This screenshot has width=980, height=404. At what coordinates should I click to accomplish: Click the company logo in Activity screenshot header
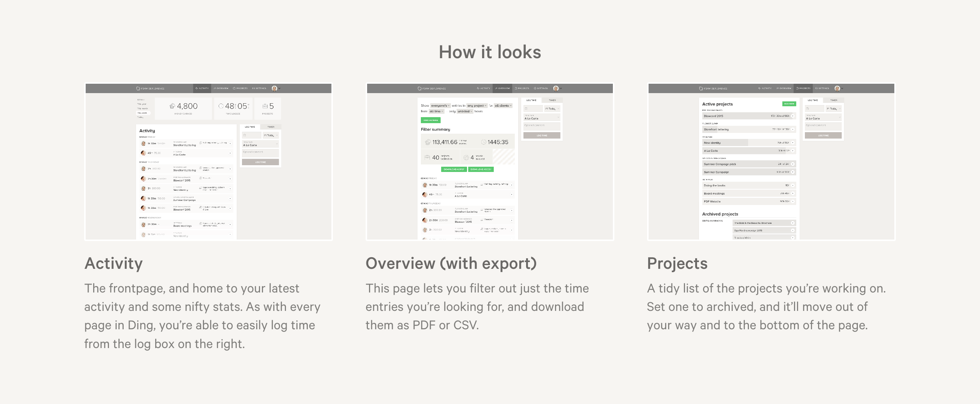[150, 89]
